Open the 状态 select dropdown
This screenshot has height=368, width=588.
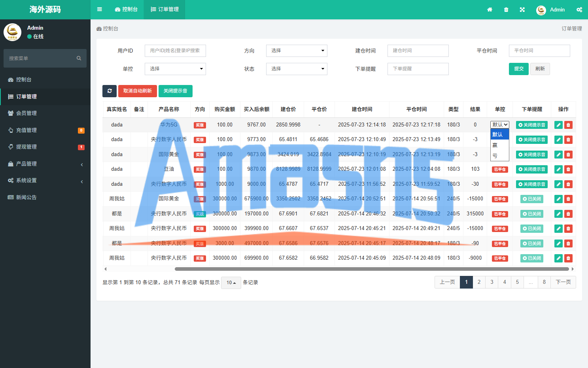(297, 69)
